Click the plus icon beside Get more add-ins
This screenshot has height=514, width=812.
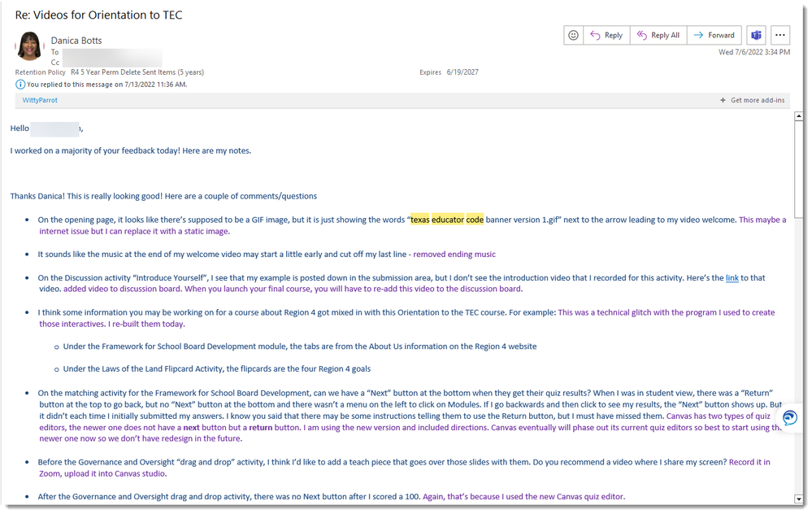tap(723, 100)
